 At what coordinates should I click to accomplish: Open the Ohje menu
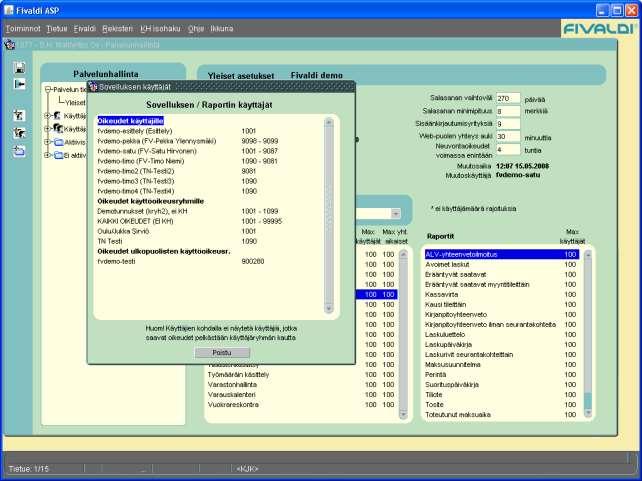point(196,29)
